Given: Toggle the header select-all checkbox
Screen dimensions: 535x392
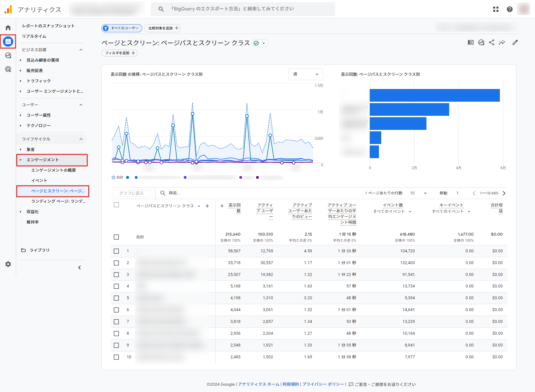Looking at the screenshot, I should (x=116, y=205).
